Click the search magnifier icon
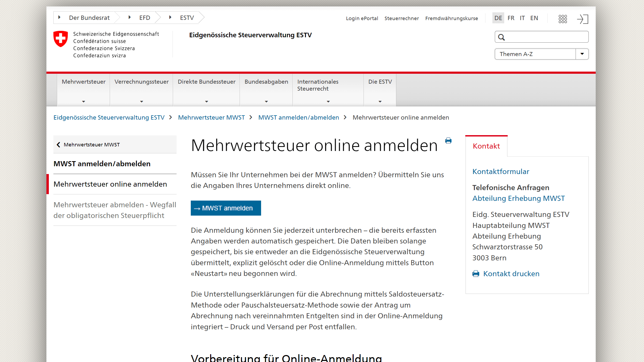Viewport: 644px width, 362px height. click(502, 37)
